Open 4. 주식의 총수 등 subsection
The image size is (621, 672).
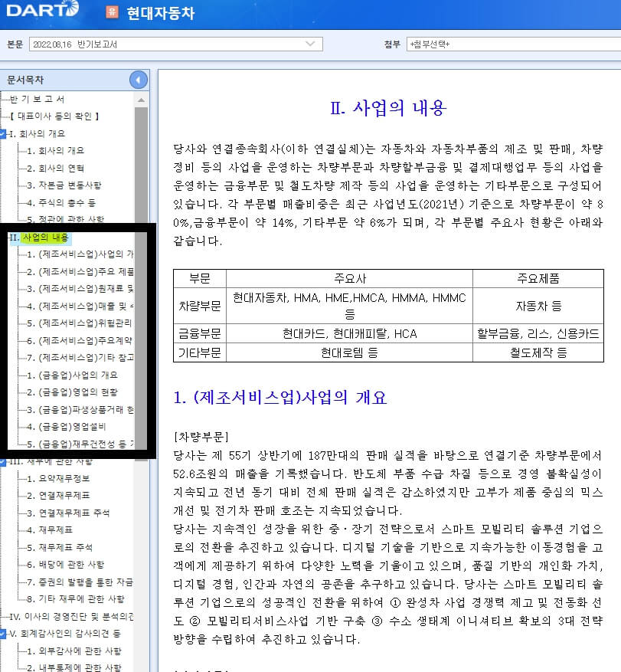(x=61, y=202)
